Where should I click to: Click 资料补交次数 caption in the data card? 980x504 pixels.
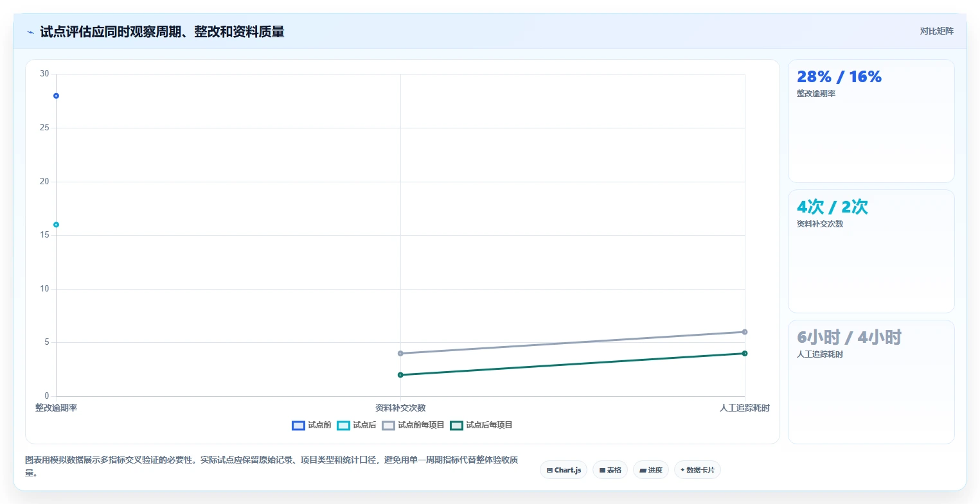pos(820,224)
